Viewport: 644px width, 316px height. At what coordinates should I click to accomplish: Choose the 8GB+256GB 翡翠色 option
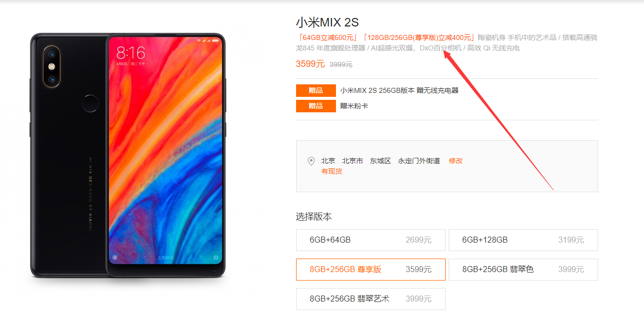pyautogui.click(x=523, y=270)
